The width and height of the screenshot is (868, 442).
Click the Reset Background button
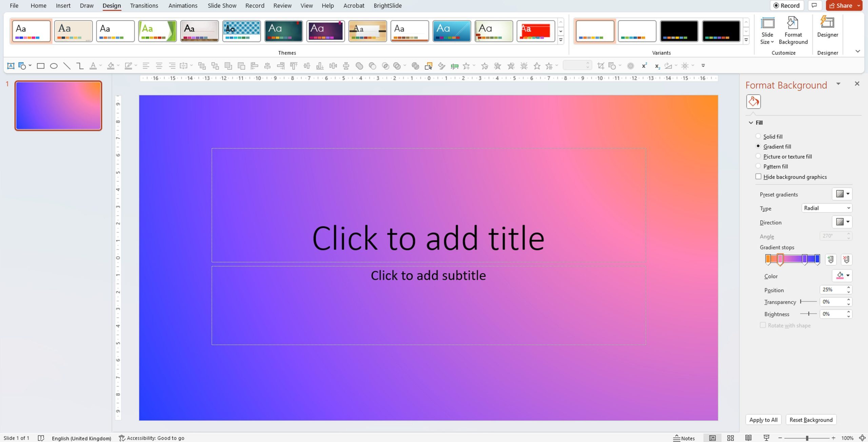(811, 419)
